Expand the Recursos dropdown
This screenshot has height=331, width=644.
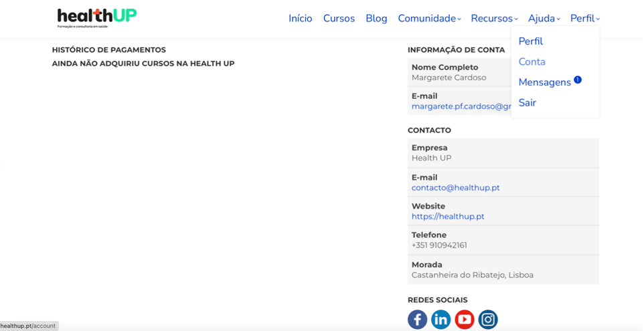click(494, 19)
